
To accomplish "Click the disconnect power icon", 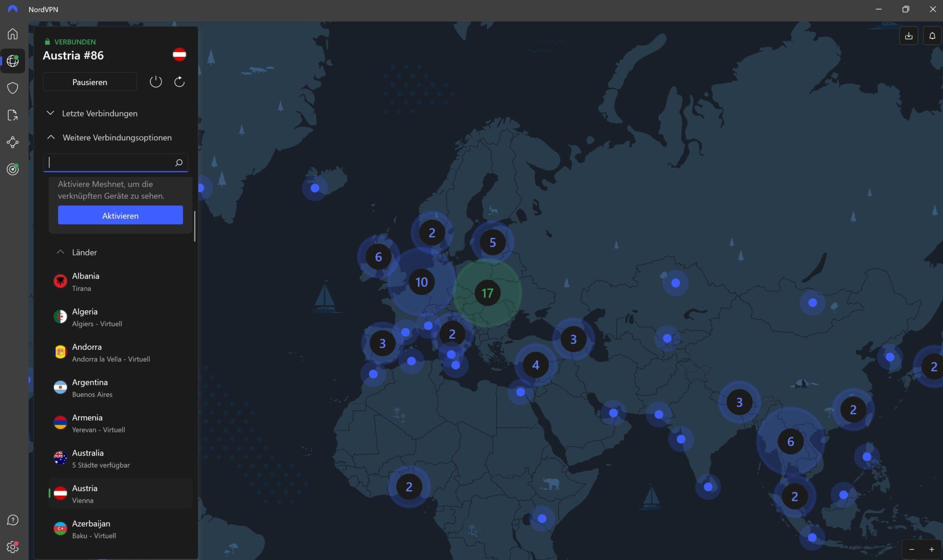I will pyautogui.click(x=156, y=81).
